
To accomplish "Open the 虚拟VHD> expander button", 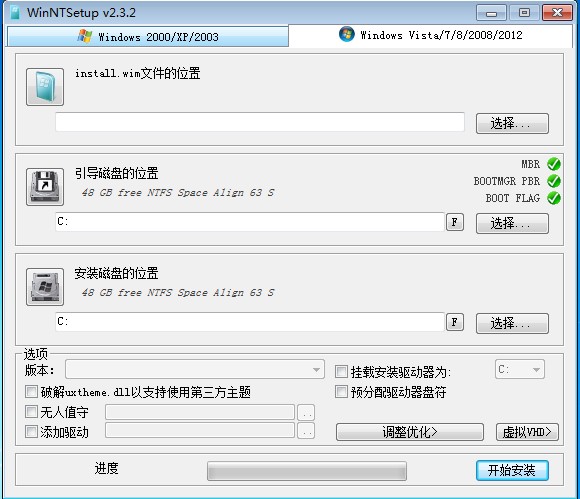I will (x=527, y=432).
